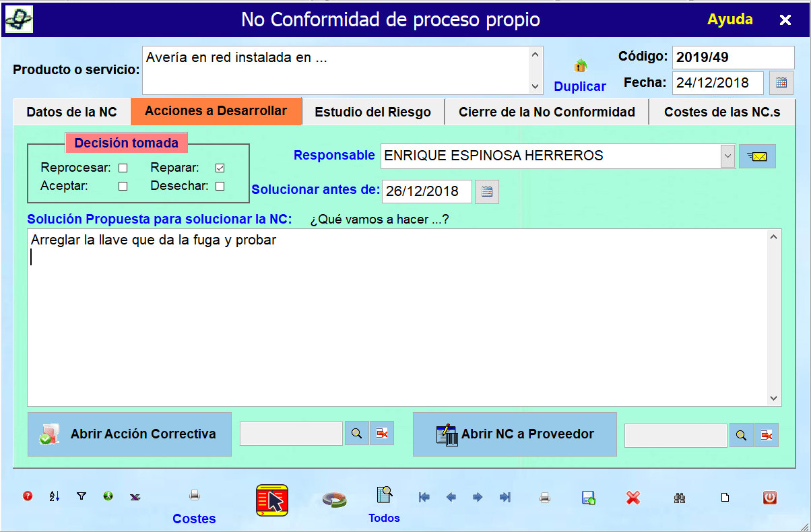Select the Acciones a Desarrollar tab

click(x=216, y=111)
